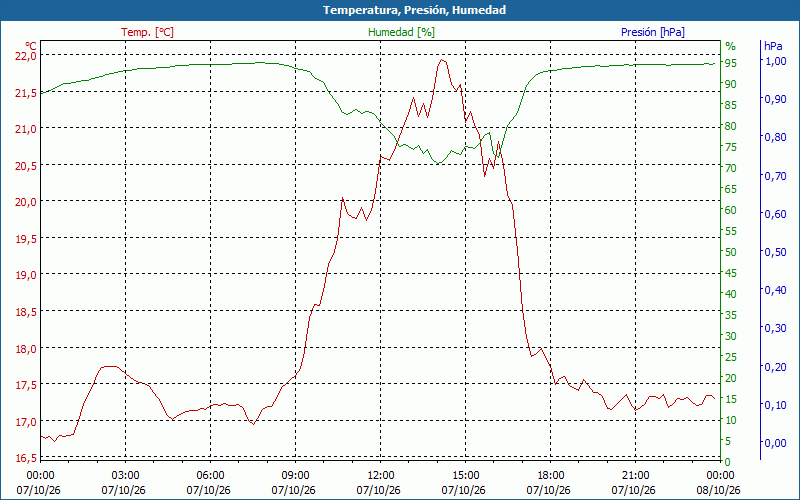
Task: Select the 03:00 time axis label
Action: click(x=126, y=476)
